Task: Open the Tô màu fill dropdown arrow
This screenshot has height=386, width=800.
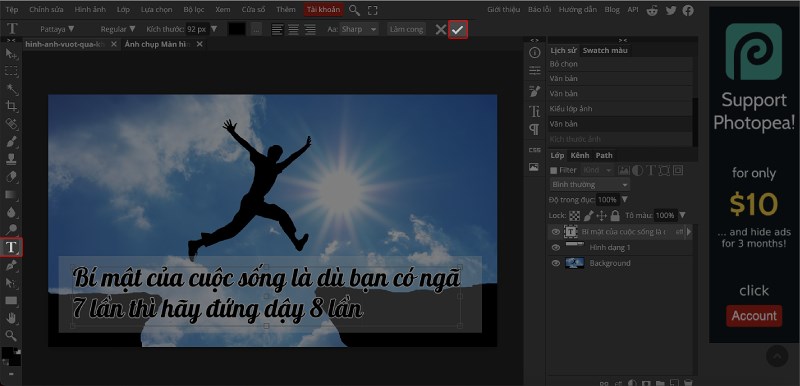Action: [x=682, y=215]
